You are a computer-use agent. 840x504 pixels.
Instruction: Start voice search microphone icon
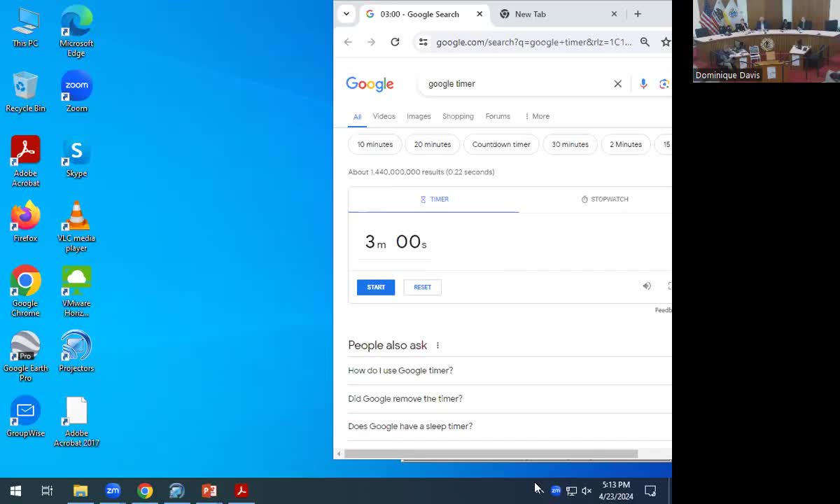point(643,84)
